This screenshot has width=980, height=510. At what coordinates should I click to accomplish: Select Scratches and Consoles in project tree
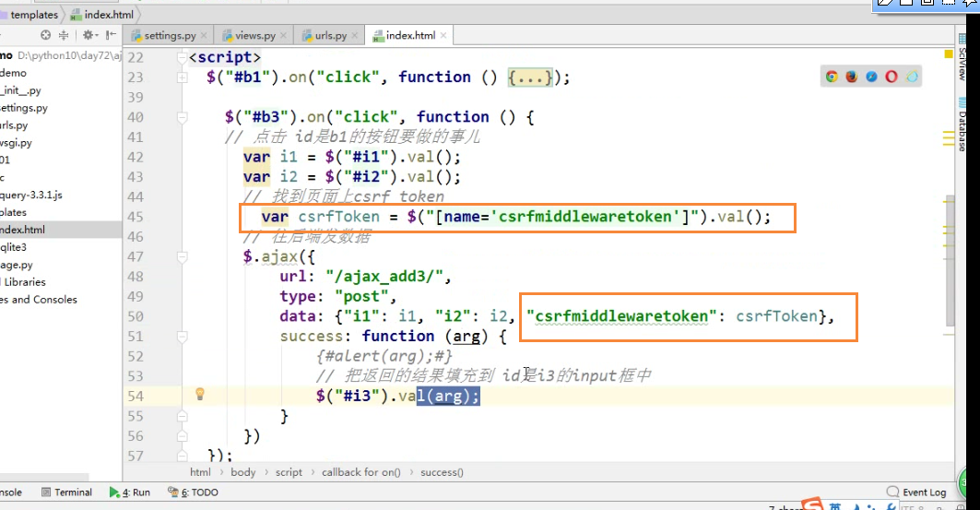(x=39, y=300)
